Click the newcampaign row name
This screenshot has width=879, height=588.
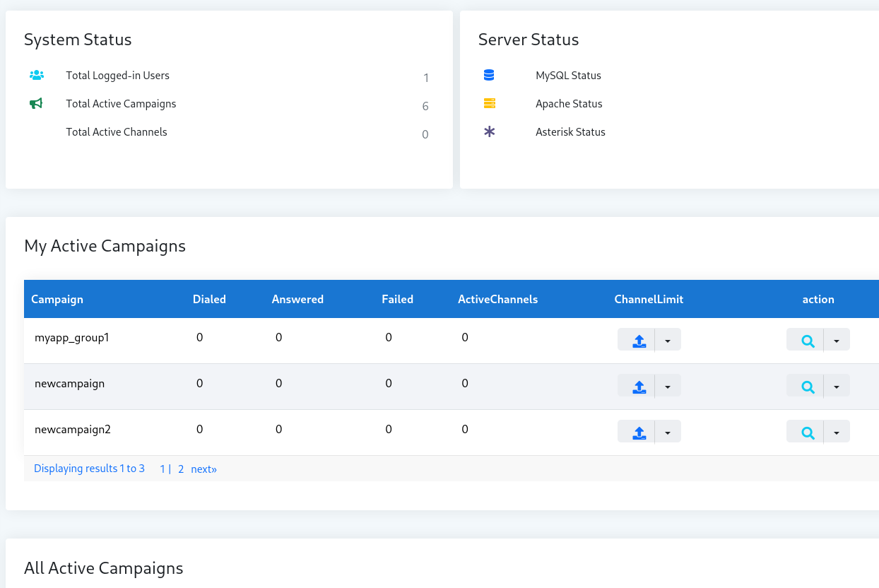click(x=69, y=383)
